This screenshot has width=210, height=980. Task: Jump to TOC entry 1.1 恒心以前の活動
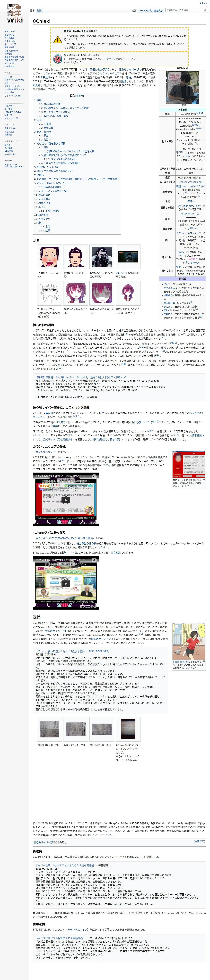point(50,104)
